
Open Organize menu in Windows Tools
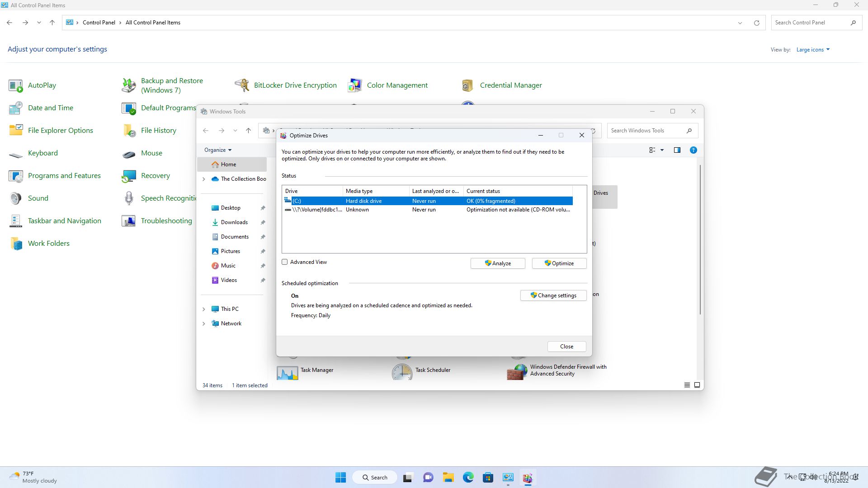coord(217,150)
